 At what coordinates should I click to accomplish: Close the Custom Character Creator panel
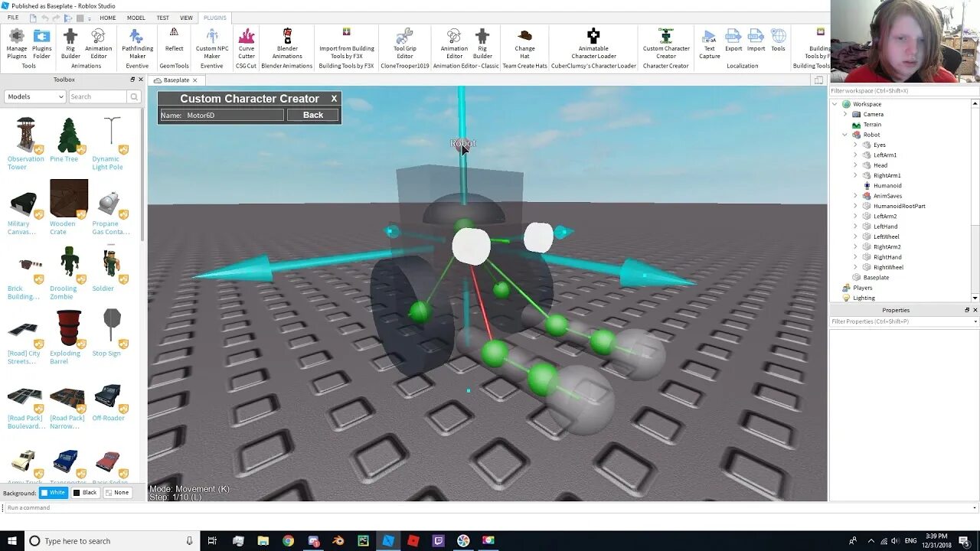334,99
